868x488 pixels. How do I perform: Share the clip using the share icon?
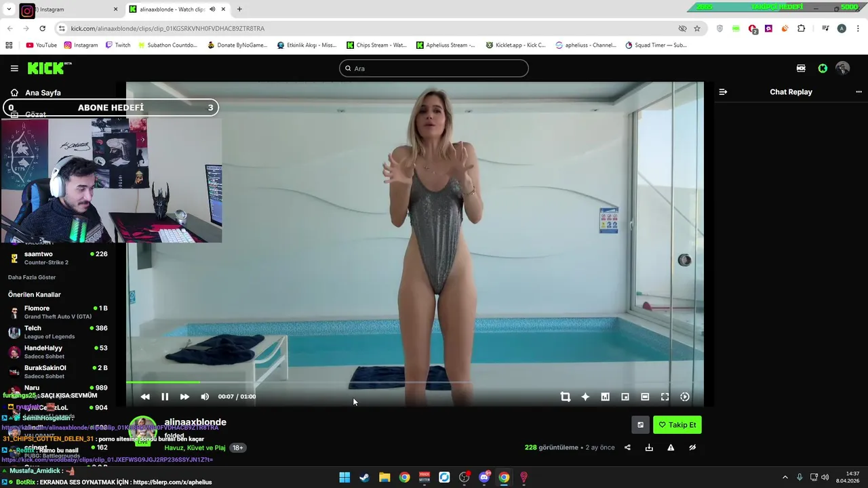coord(627,447)
